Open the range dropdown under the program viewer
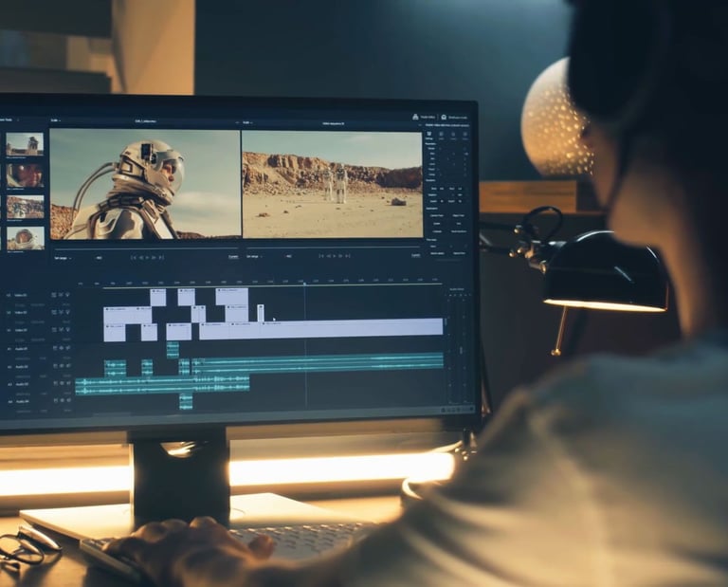Image resolution: width=728 pixels, height=587 pixels. [x=254, y=256]
